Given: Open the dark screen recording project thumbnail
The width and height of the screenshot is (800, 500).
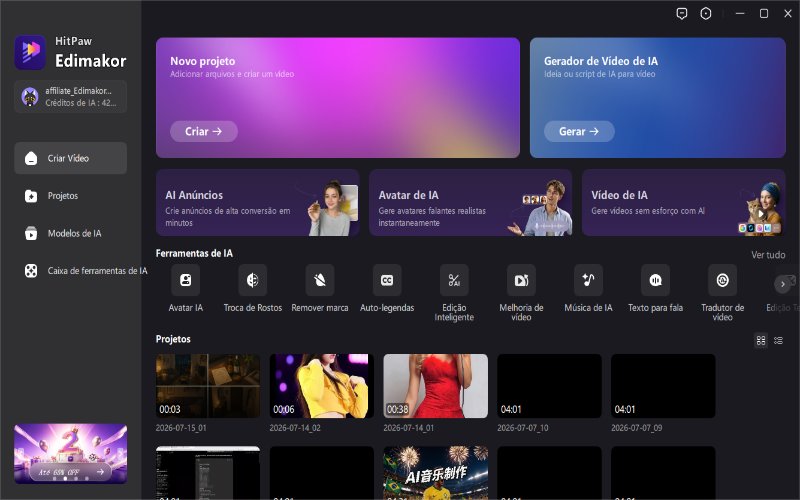Looking at the screenshot, I should tap(208, 473).
